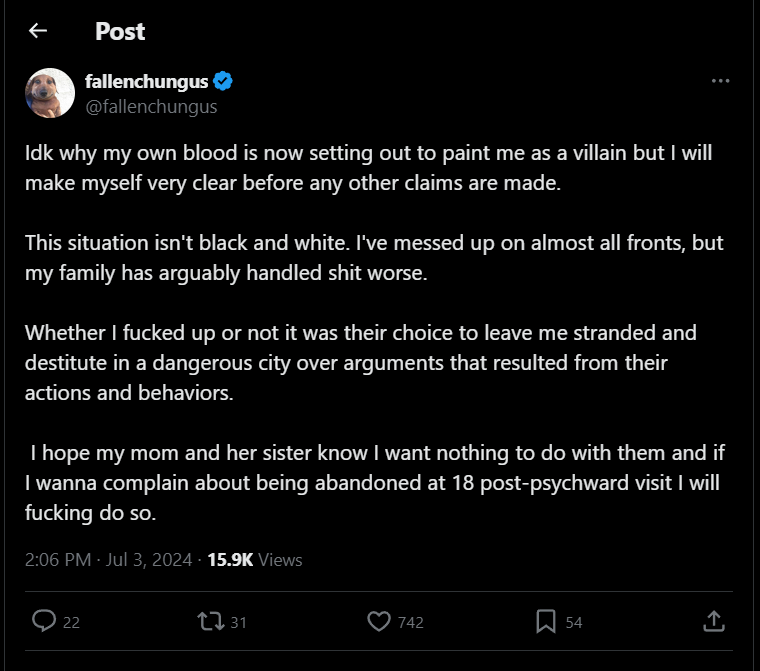Click the fallenchungus profile avatar
Image resolution: width=760 pixels, height=671 pixels.
point(50,93)
